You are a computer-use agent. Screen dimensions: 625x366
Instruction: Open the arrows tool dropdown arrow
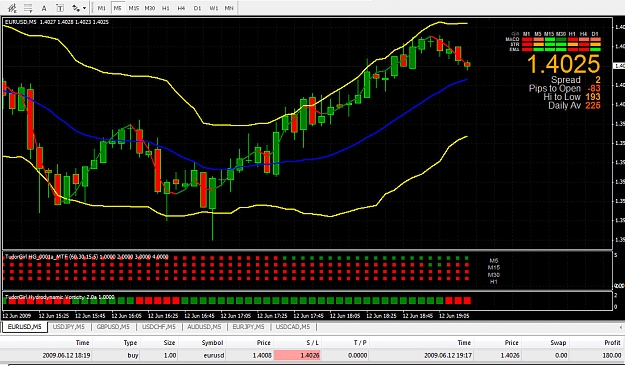(x=85, y=8)
